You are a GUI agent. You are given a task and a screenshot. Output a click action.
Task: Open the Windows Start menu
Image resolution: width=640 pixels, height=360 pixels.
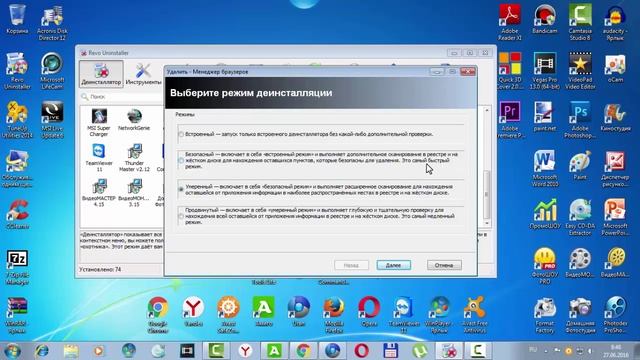point(12,351)
